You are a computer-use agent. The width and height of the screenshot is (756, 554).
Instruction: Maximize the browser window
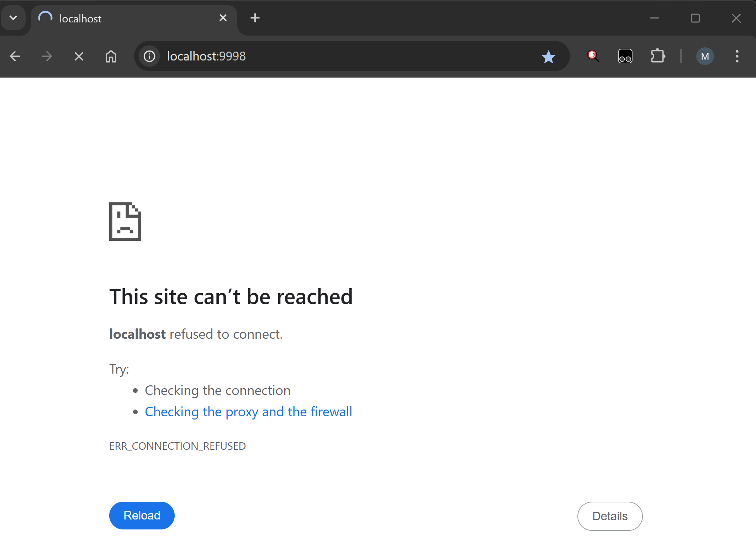(x=695, y=18)
